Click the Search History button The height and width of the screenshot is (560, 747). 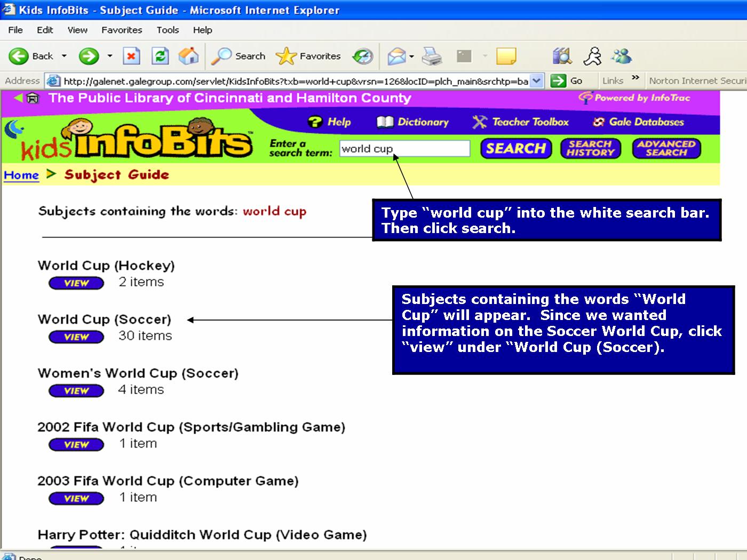pyautogui.click(x=590, y=148)
